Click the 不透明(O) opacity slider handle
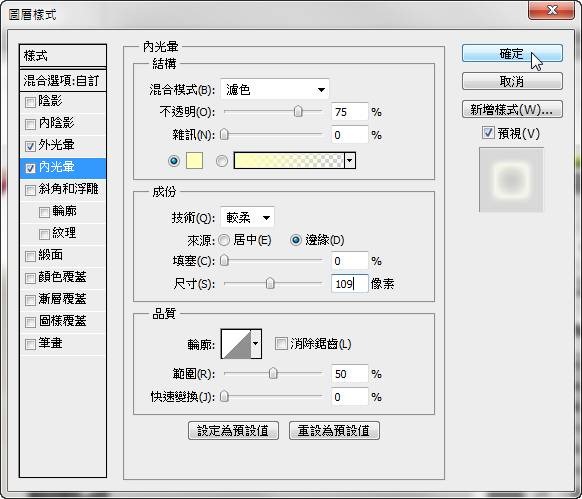This screenshot has width=582, height=499. (x=298, y=111)
